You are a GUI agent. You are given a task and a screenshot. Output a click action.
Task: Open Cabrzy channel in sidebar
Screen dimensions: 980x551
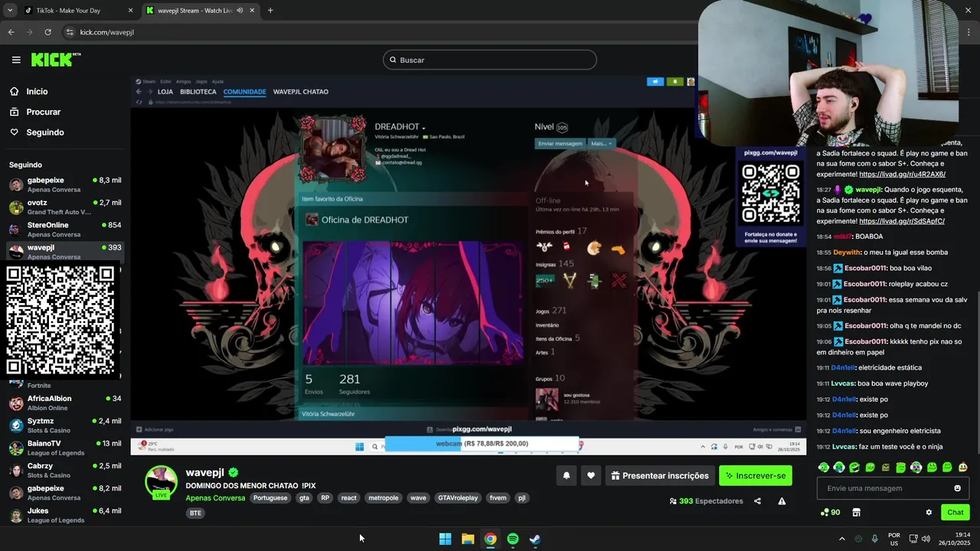(64, 470)
